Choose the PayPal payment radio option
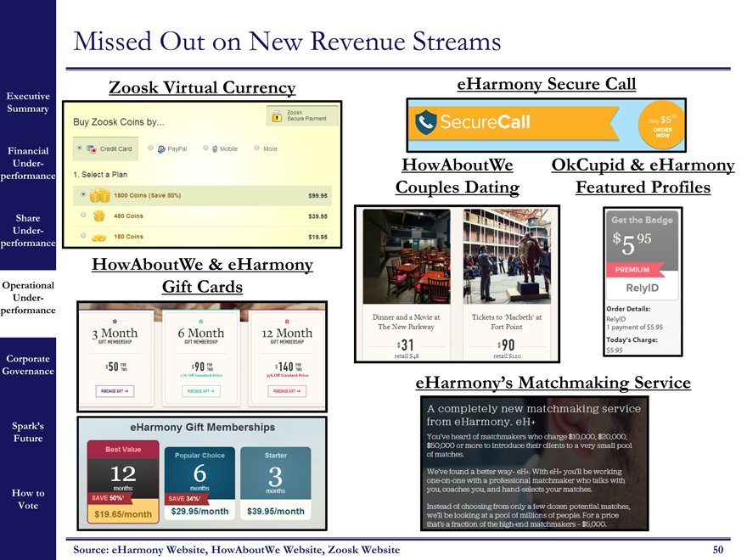Viewport: 747px width, 560px height. [x=150, y=148]
